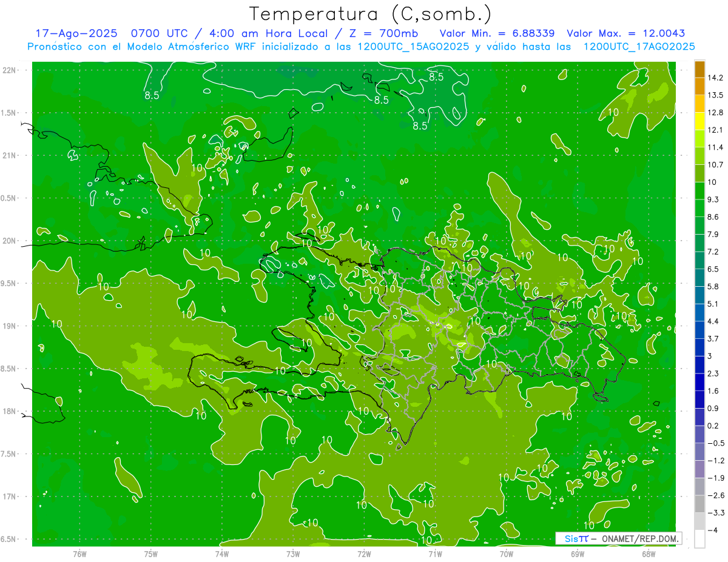Click the '68W' longitude axis label
This screenshot has width=728, height=562.
(649, 554)
